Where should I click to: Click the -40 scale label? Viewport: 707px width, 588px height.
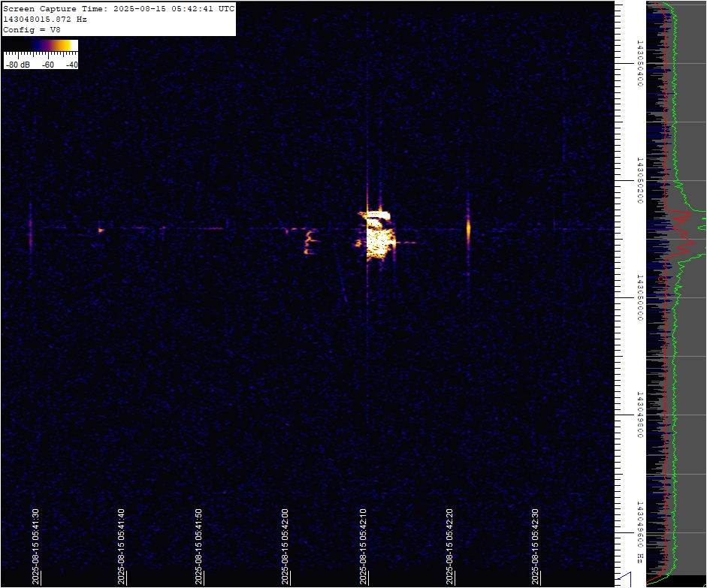pyautogui.click(x=71, y=65)
